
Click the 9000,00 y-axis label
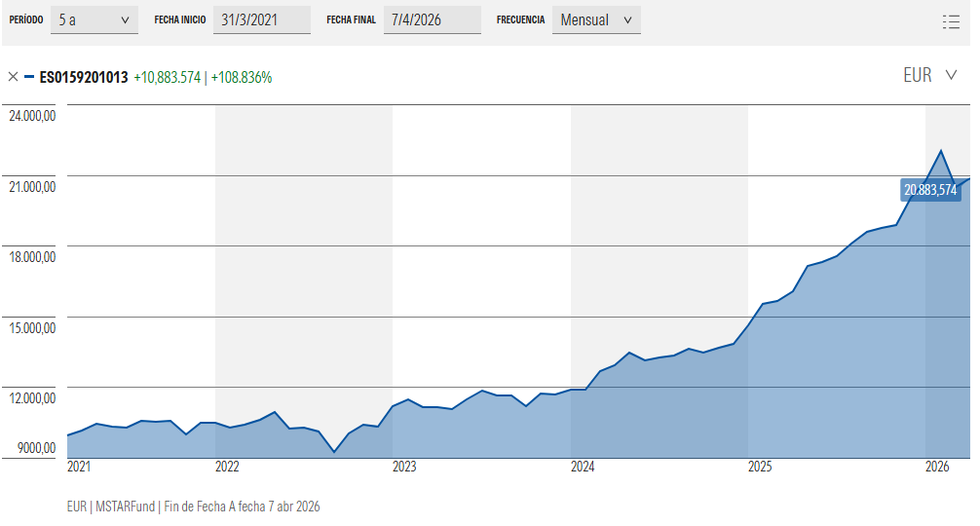37,448
